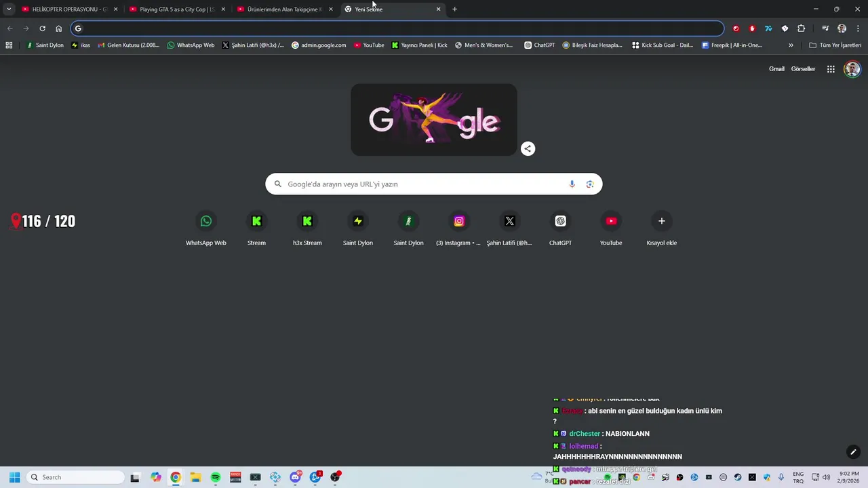Open Görseller link
This screenshot has width=868, height=488.
point(803,69)
